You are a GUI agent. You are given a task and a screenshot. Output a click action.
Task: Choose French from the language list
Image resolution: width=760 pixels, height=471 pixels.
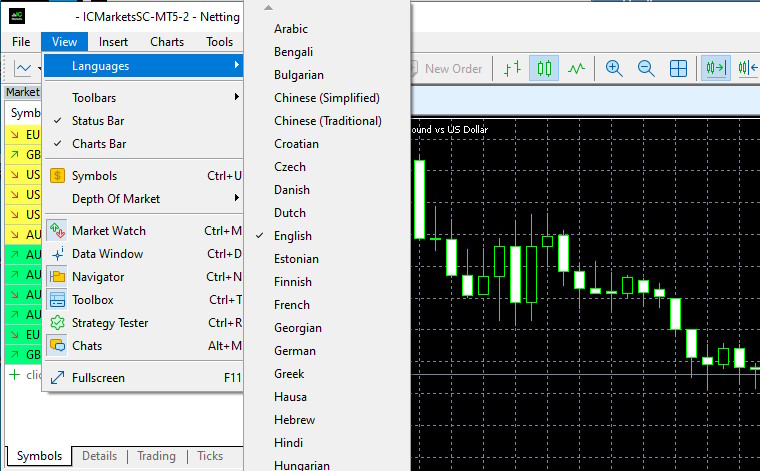(x=328, y=305)
